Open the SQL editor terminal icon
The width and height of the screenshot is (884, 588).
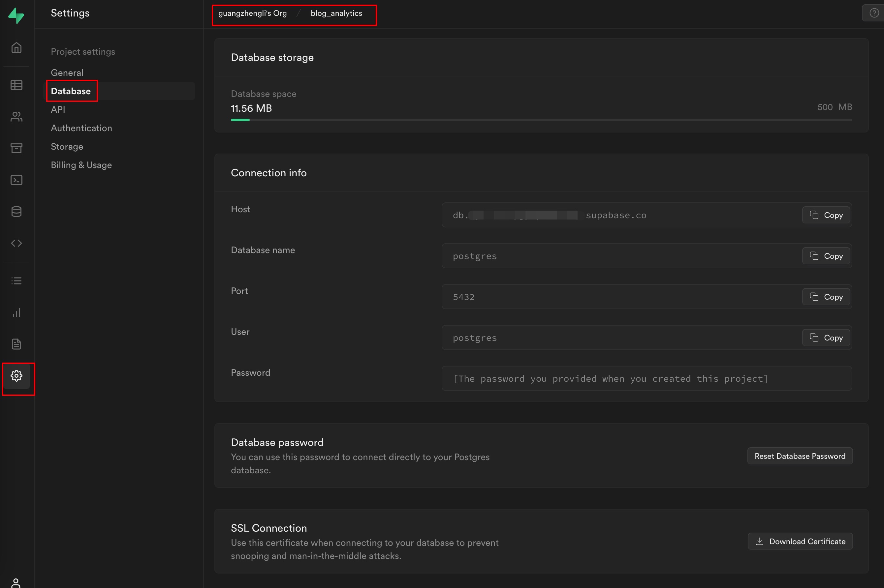[x=16, y=180]
